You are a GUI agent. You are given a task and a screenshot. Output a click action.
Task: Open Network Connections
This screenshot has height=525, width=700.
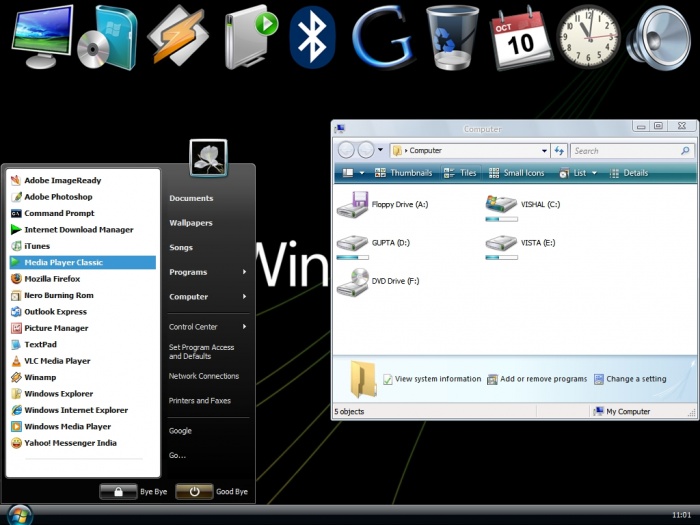point(204,376)
